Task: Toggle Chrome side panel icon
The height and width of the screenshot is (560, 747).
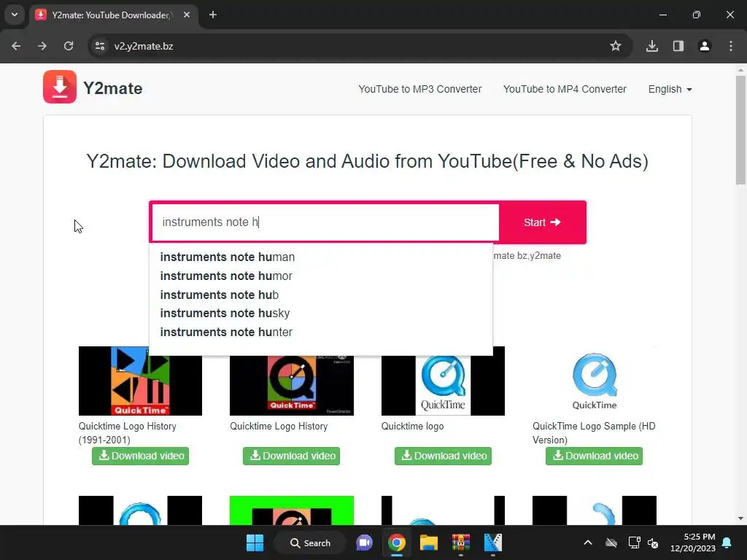Action: 678,46
